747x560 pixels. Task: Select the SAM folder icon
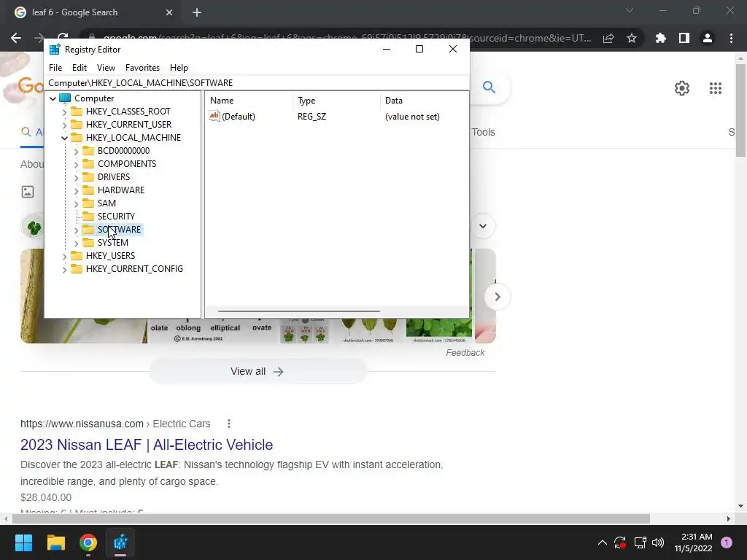click(88, 203)
